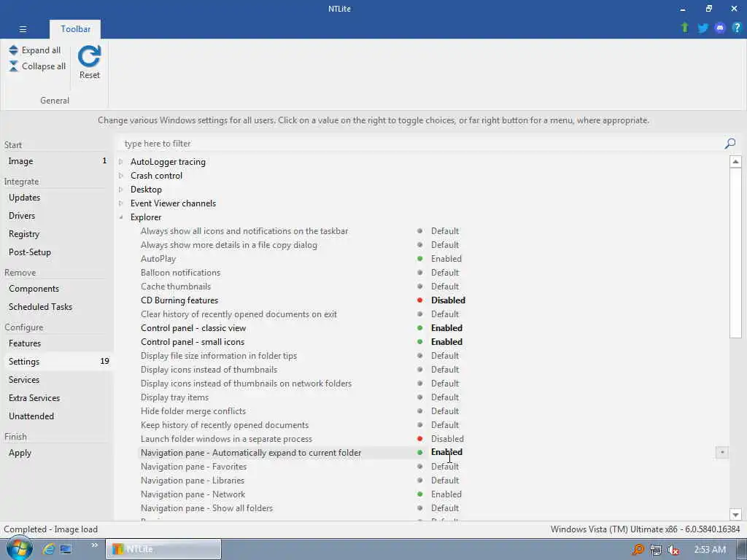This screenshot has width=747, height=560.
Task: Select the Toolbar ribbon tab
Action: 75,29
